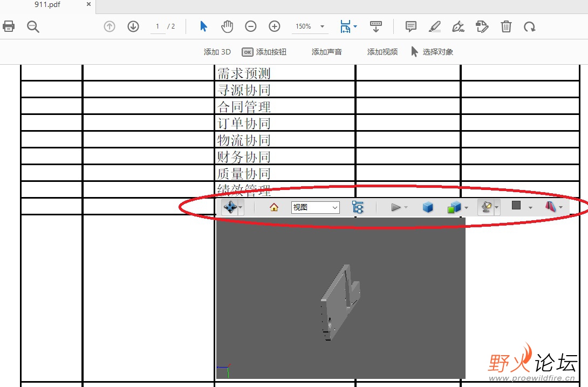Open fit page options dropdown arrow

pyautogui.click(x=355, y=26)
